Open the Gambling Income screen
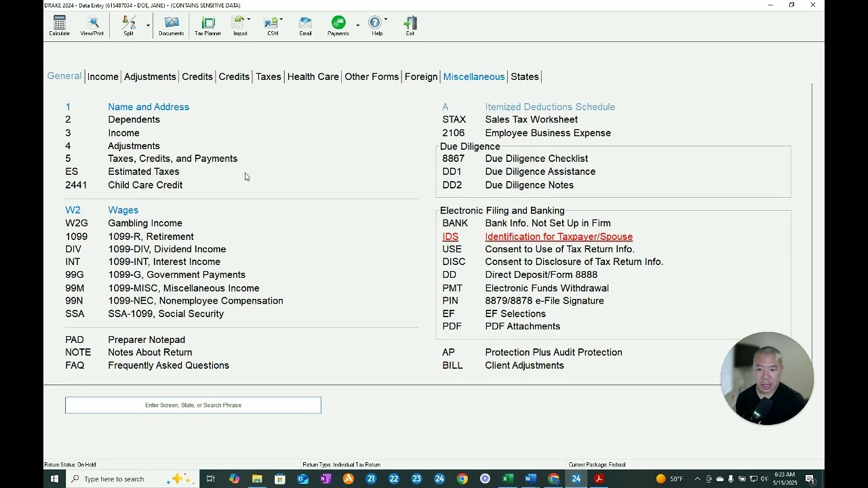This screenshot has width=868, height=488. point(145,223)
